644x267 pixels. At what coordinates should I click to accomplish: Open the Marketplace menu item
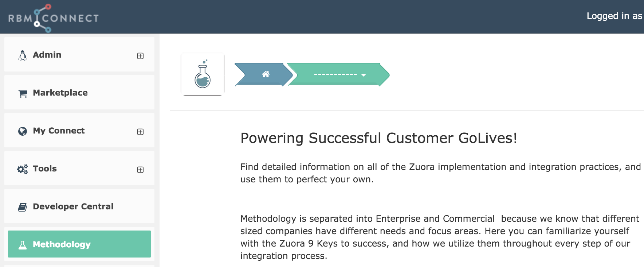[x=79, y=93]
